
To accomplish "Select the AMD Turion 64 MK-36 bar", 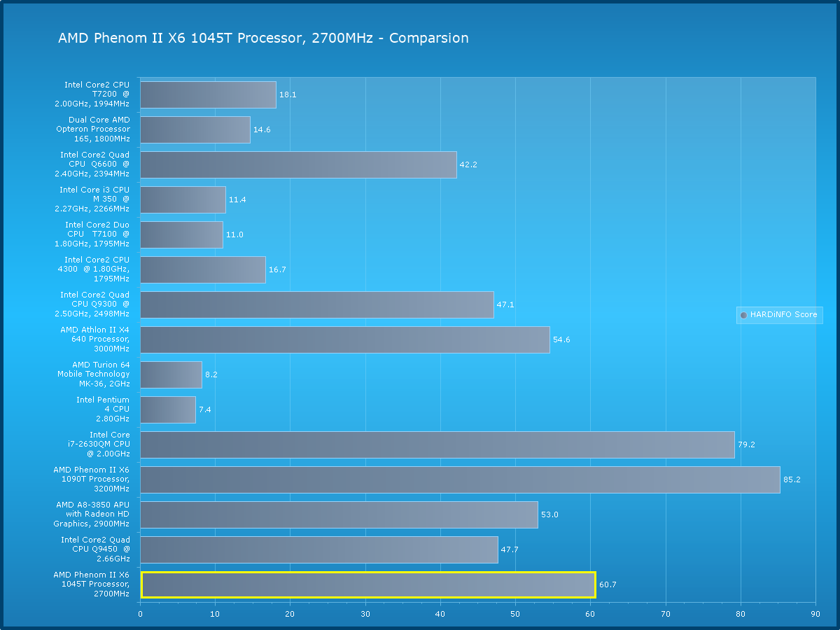I will 171,374.
